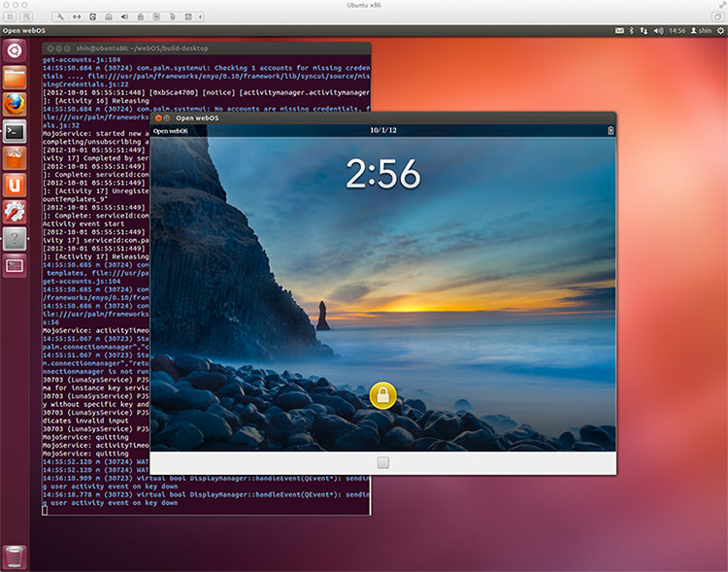Open Ubuntu One from the launcher
728x572 pixels.
tap(15, 185)
